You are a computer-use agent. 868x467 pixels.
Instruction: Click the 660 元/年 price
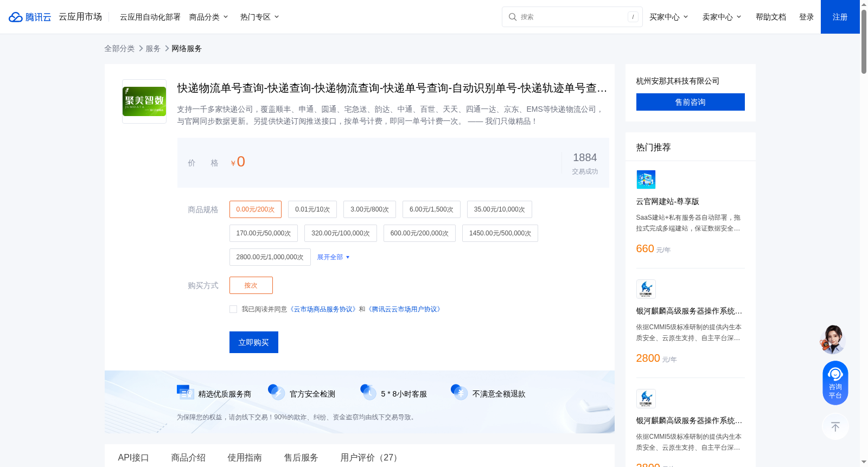coord(654,249)
